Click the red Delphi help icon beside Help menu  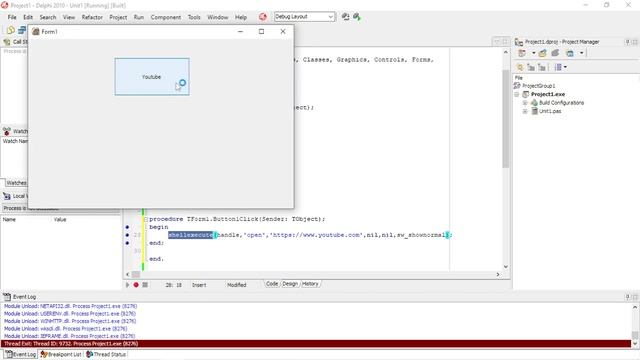[x=262, y=17]
